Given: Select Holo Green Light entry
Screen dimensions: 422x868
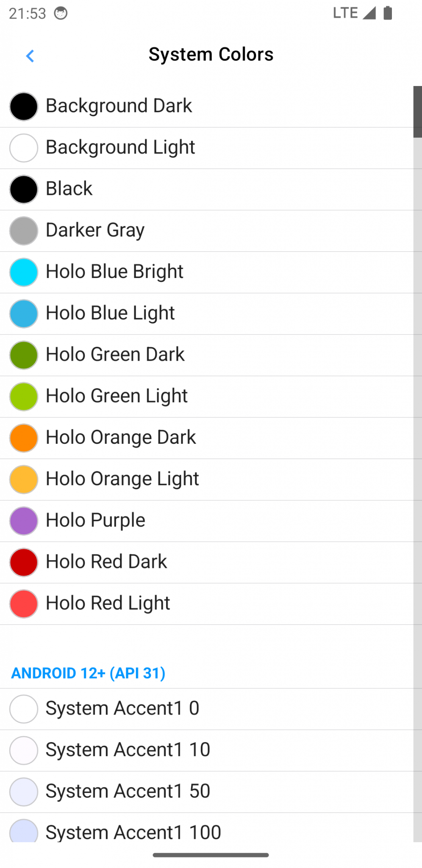Looking at the screenshot, I should [207, 397].
